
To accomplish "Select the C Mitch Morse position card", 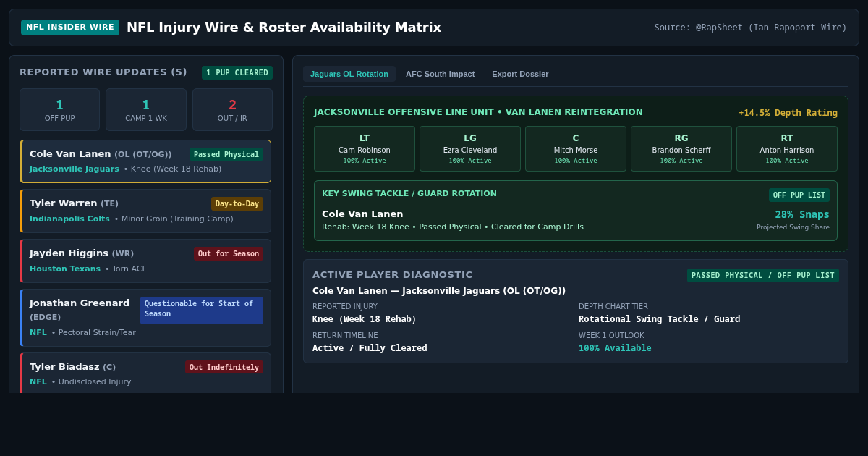I will [x=576, y=148].
